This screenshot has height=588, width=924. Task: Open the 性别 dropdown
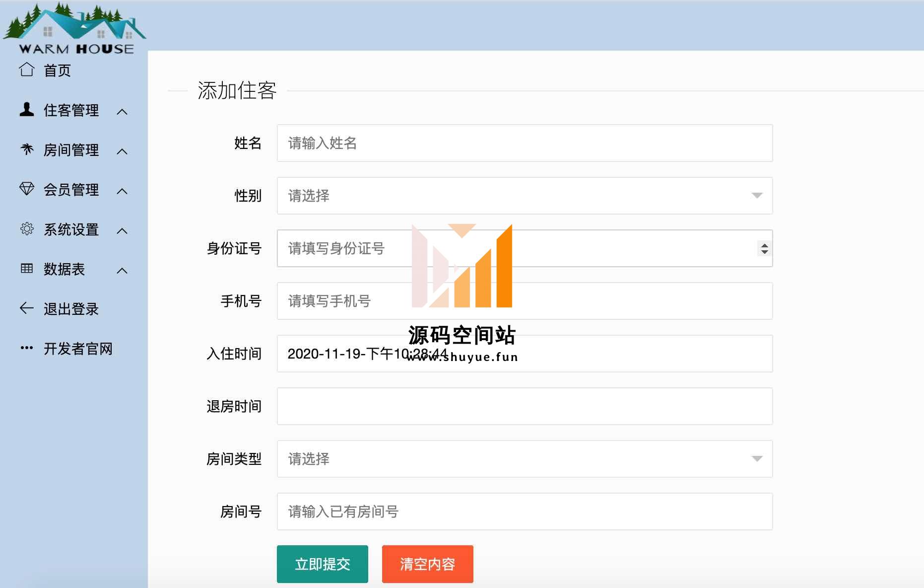(x=525, y=196)
